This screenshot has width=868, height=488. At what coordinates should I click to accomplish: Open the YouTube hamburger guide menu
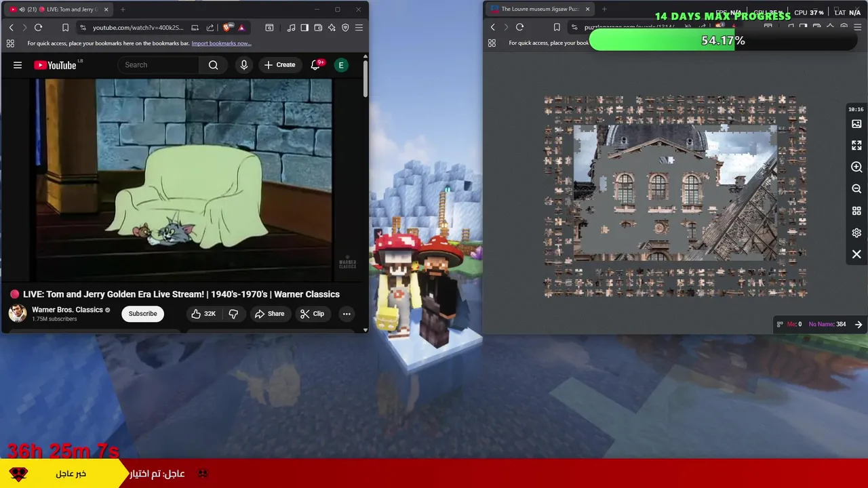pyautogui.click(x=18, y=65)
